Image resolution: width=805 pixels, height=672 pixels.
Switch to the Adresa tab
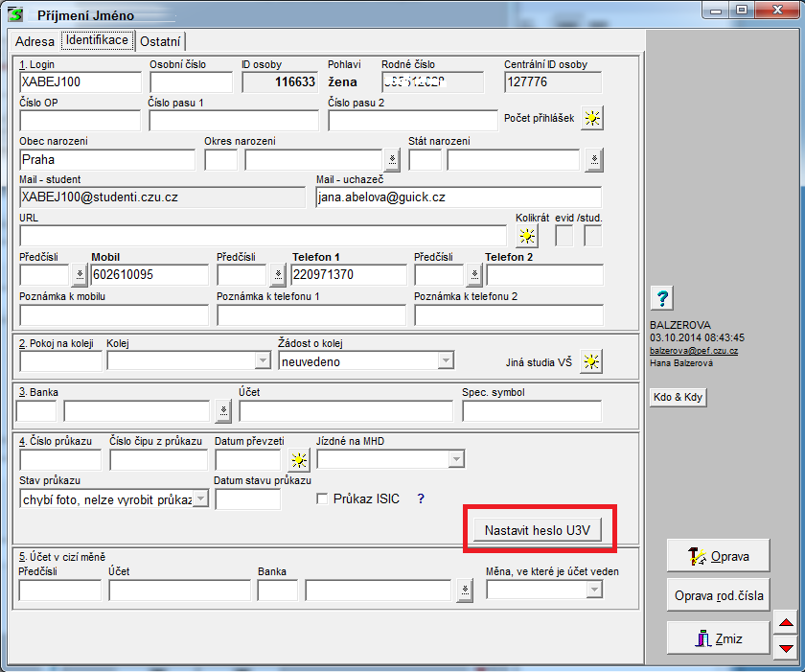pos(34,42)
